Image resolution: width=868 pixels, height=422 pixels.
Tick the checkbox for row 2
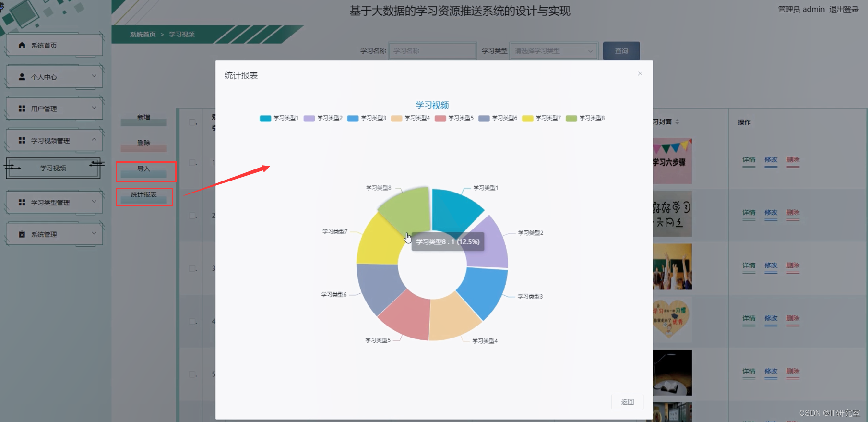pos(192,216)
